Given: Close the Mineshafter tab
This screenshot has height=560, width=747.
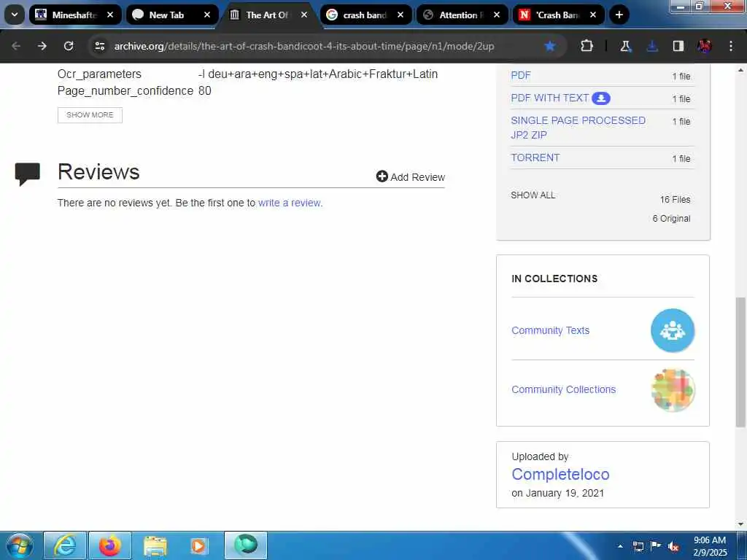Looking at the screenshot, I should 110,15.
